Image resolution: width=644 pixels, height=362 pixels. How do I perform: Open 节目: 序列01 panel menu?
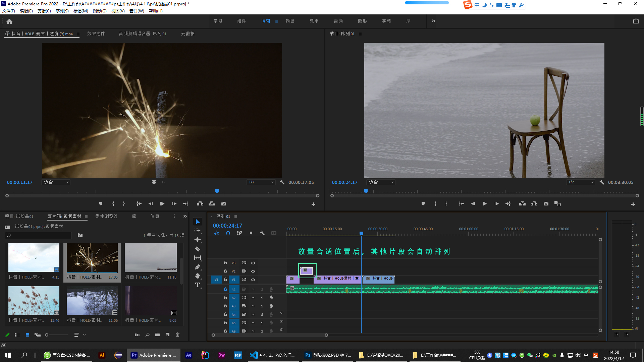pyautogui.click(x=360, y=34)
